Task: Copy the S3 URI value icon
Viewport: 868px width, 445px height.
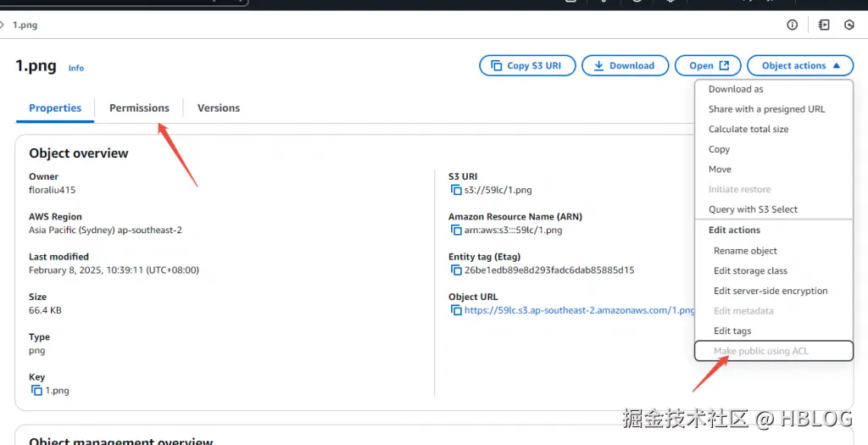Action: pyautogui.click(x=456, y=191)
